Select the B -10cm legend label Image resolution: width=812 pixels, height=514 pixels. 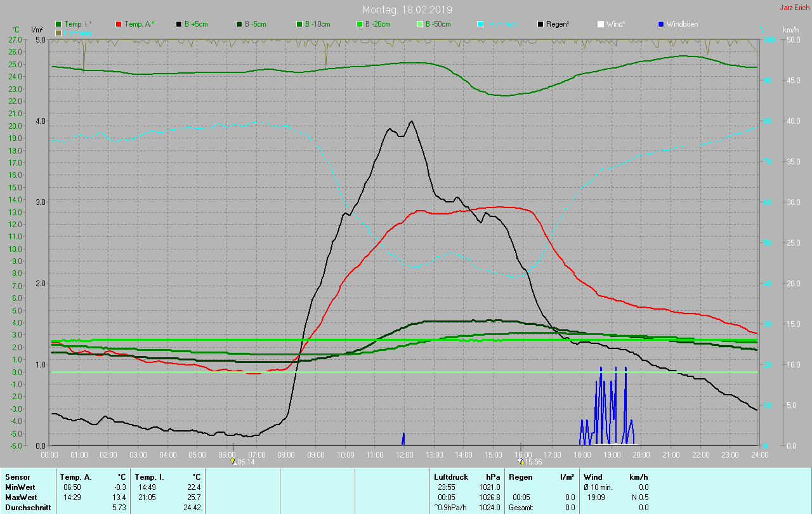[x=317, y=24]
